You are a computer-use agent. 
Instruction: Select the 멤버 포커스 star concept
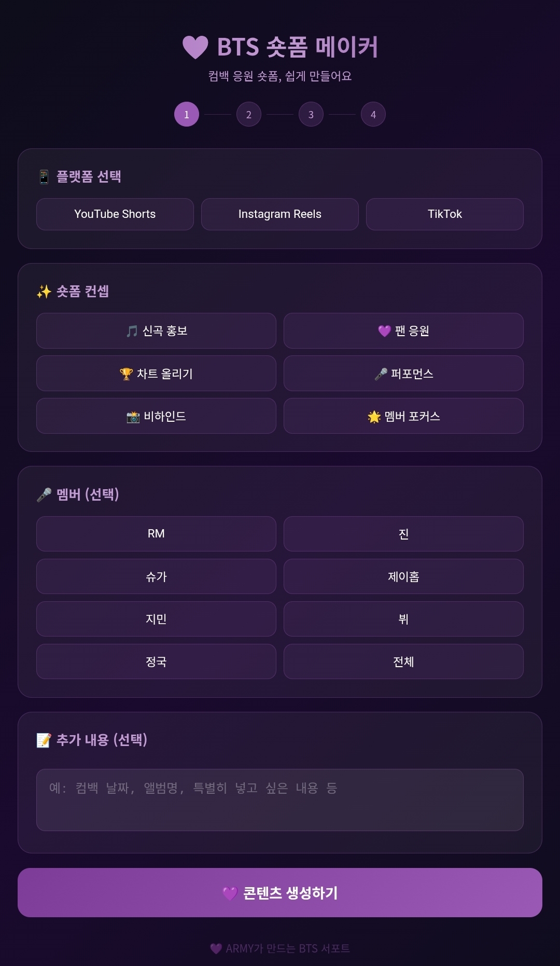[403, 416]
